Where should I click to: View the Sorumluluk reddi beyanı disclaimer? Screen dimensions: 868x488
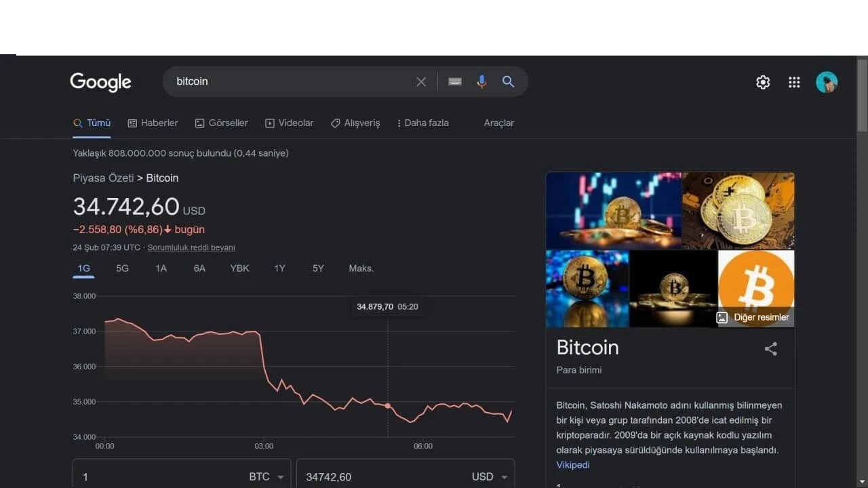click(191, 247)
